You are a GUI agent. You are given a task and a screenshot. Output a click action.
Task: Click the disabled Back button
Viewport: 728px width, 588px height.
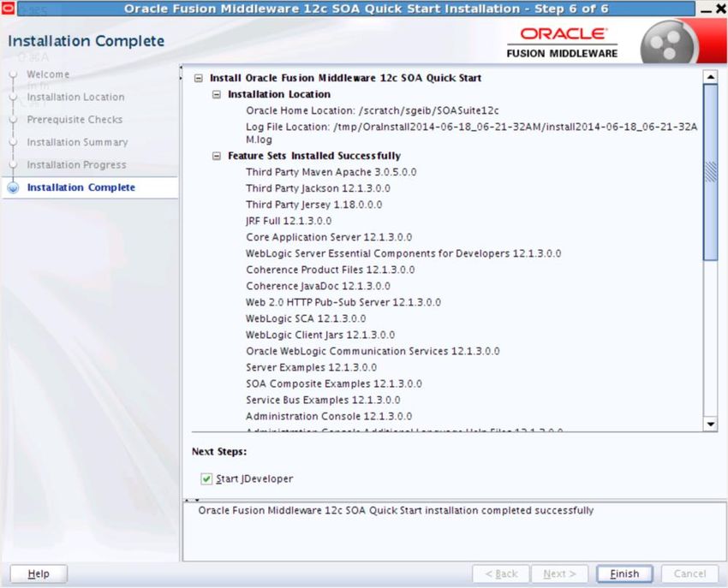pos(501,573)
